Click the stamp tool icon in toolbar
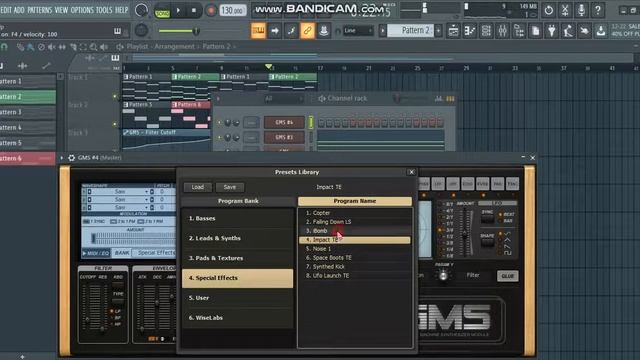 (324, 31)
